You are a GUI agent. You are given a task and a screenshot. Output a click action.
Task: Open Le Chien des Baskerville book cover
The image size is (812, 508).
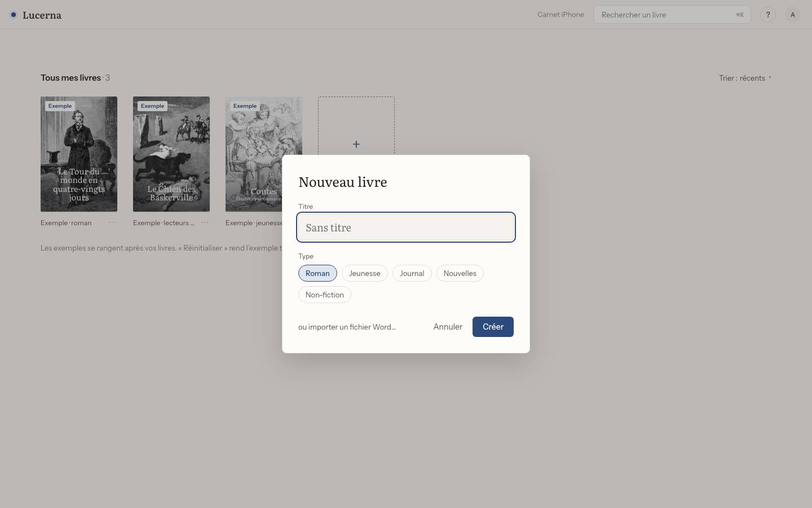pos(171,154)
